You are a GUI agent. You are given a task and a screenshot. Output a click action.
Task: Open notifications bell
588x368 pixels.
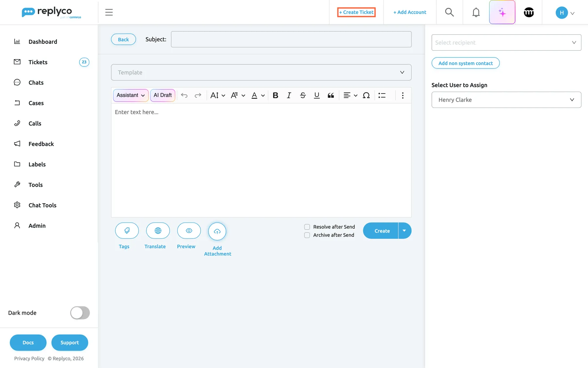[x=476, y=12]
